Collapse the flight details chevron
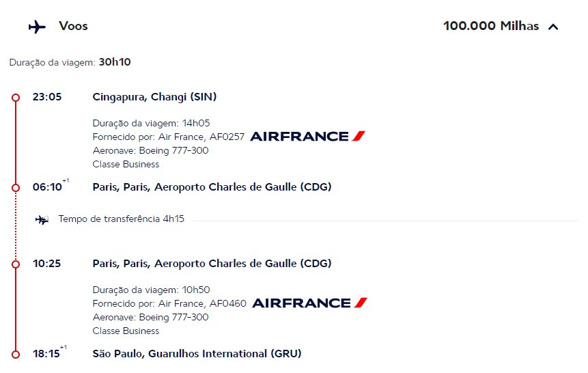Screen dimensions: 588x373 coord(553,27)
